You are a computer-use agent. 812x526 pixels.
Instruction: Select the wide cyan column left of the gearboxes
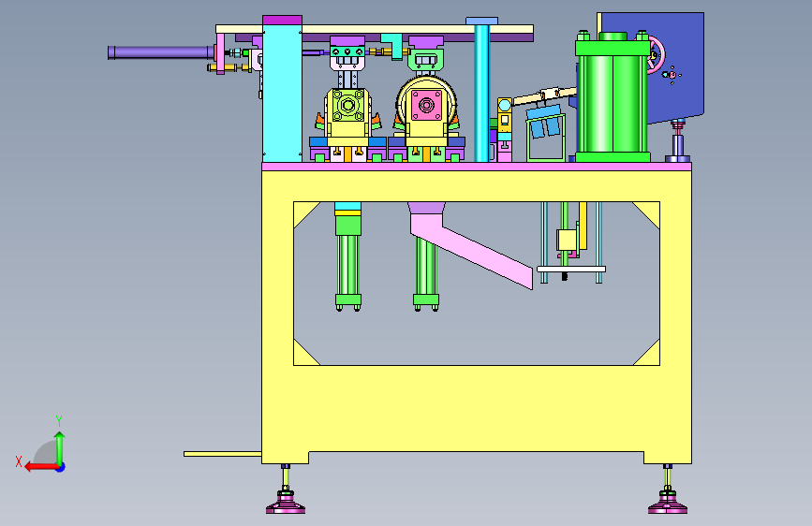click(x=282, y=94)
